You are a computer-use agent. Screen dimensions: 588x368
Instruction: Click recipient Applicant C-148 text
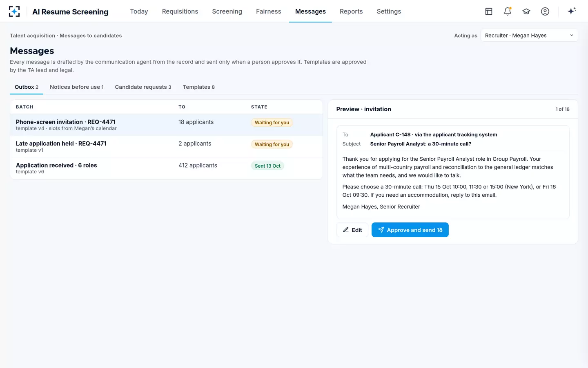click(x=434, y=135)
